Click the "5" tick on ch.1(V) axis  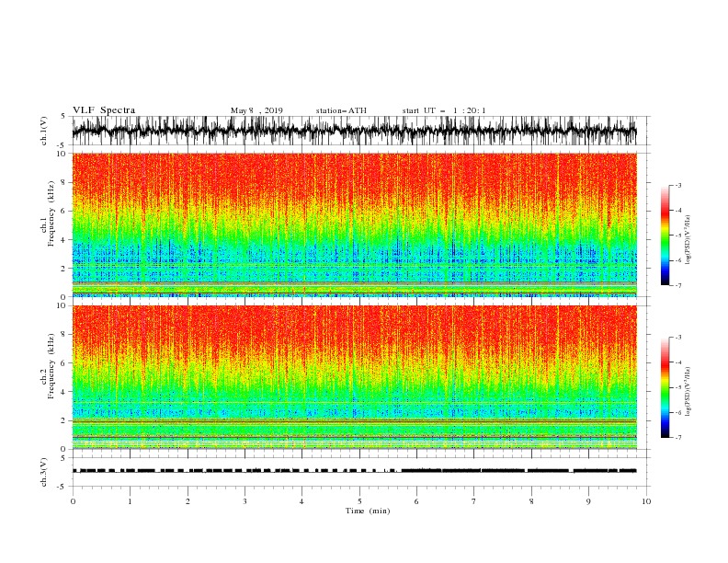(63, 117)
